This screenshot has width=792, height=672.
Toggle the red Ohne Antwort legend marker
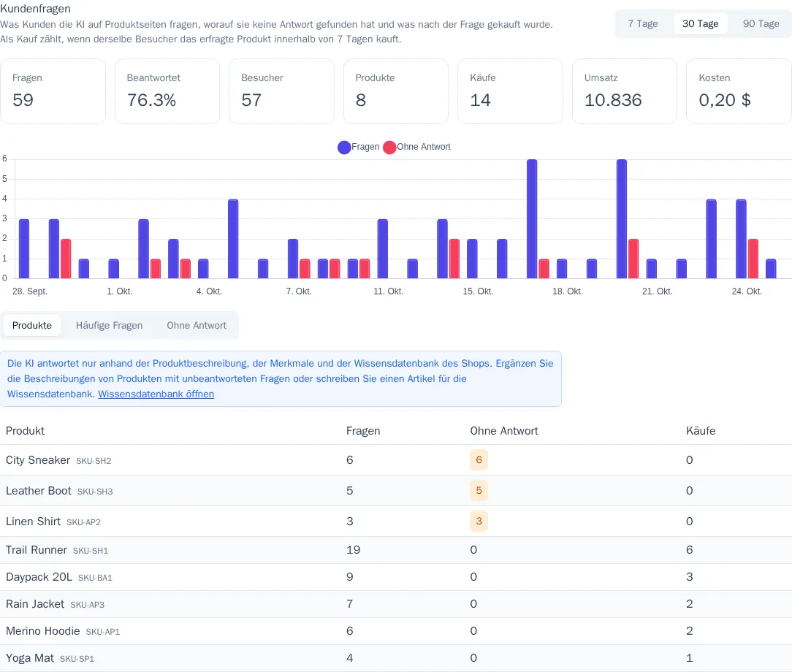coord(389,148)
